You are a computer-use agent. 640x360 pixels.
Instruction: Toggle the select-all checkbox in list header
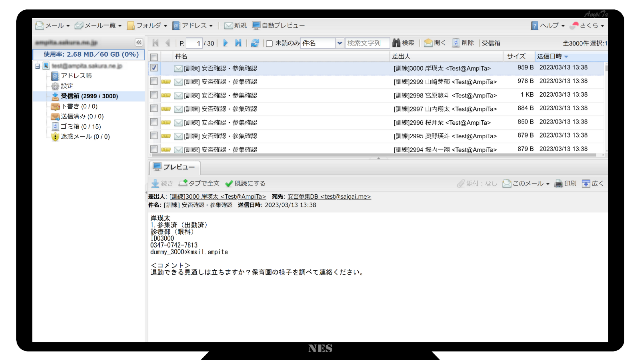tap(154, 57)
